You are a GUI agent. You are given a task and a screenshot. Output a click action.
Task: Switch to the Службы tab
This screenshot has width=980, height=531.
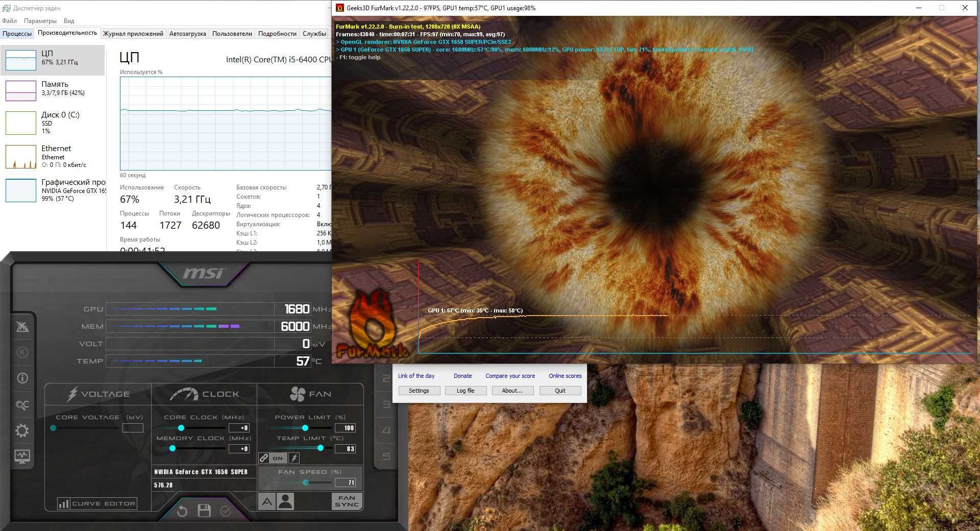[314, 34]
